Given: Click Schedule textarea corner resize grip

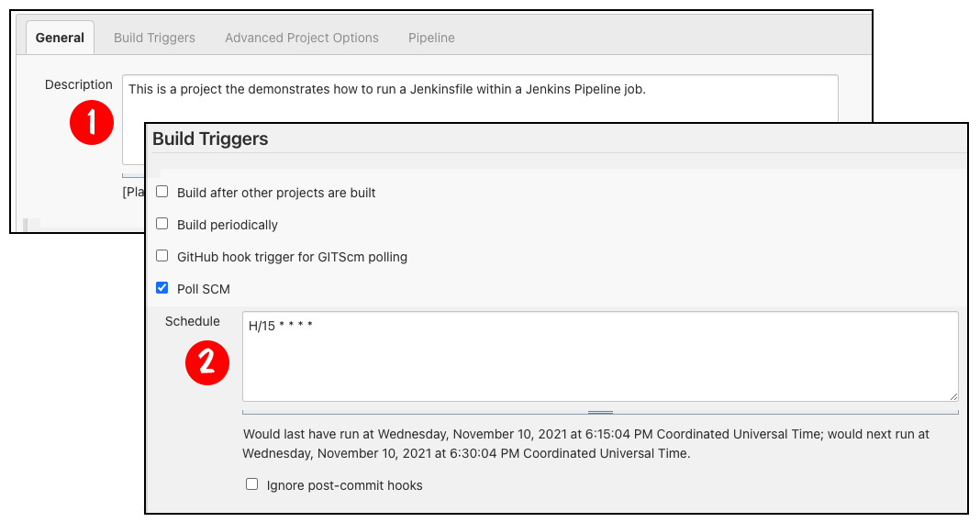Looking at the screenshot, I should [x=953, y=395].
